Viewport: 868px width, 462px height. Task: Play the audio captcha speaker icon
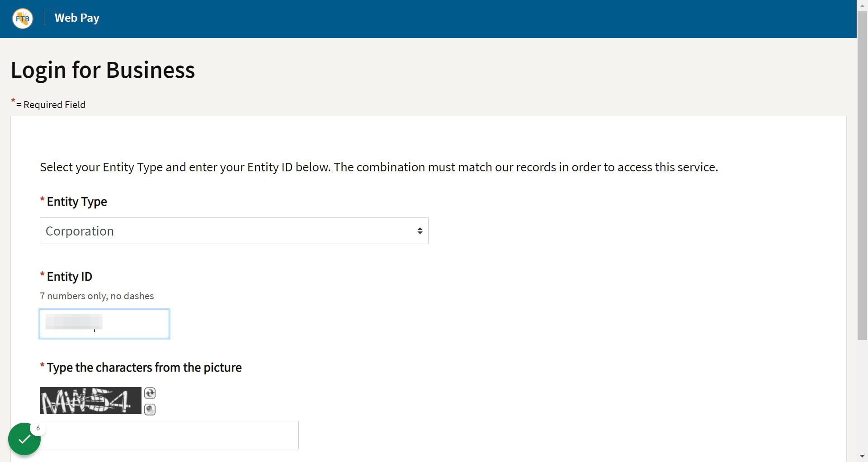[150, 410]
